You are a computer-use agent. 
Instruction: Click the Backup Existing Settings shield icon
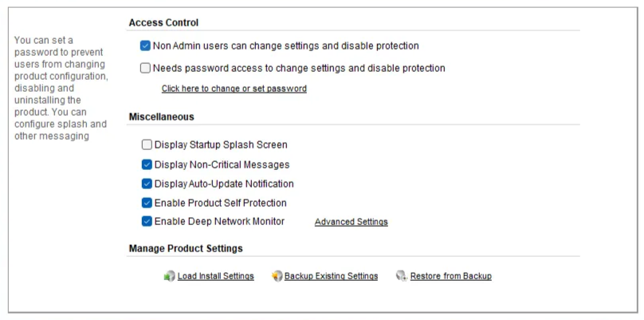[x=277, y=276]
